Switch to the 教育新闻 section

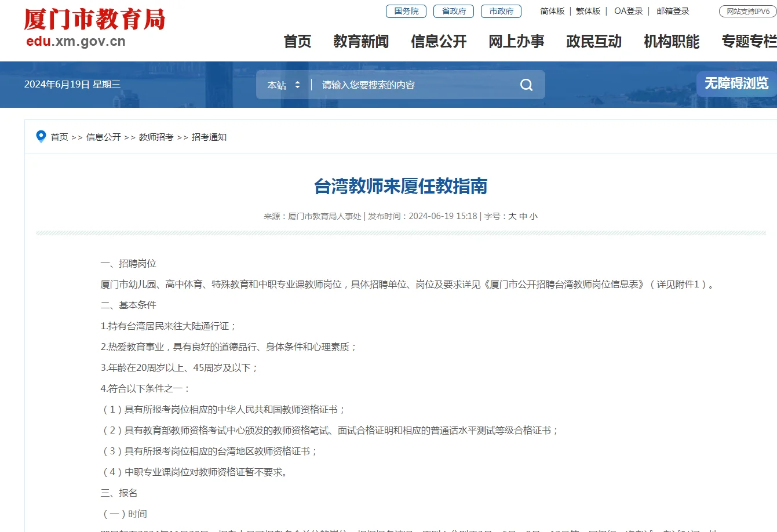click(360, 41)
